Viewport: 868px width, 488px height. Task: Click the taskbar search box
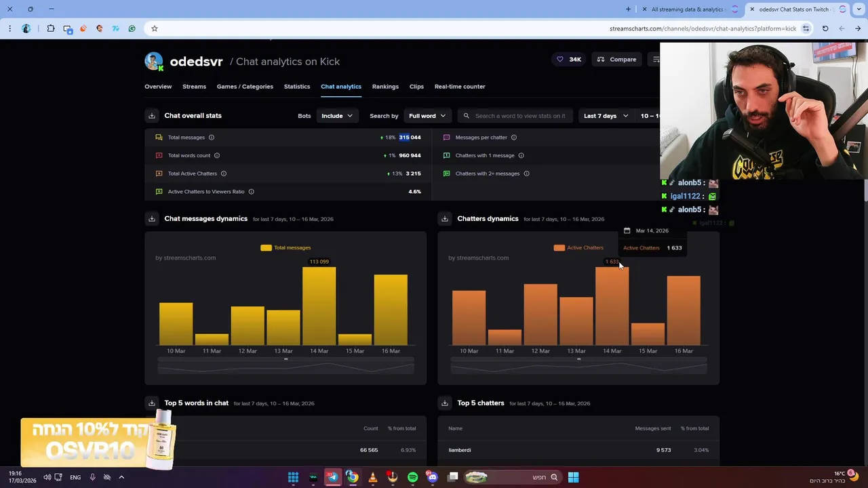[512, 477]
